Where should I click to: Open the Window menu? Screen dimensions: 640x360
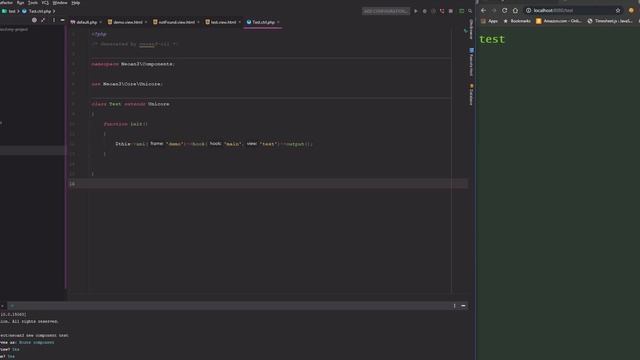point(60,3)
